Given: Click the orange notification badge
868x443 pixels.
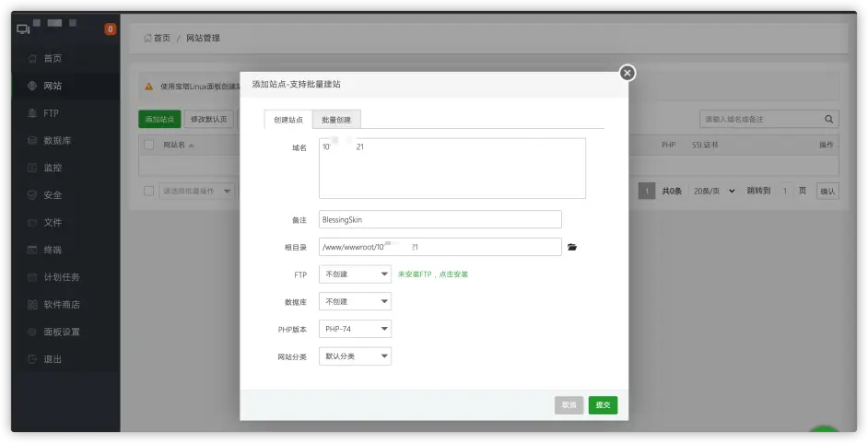Looking at the screenshot, I should 111,29.
